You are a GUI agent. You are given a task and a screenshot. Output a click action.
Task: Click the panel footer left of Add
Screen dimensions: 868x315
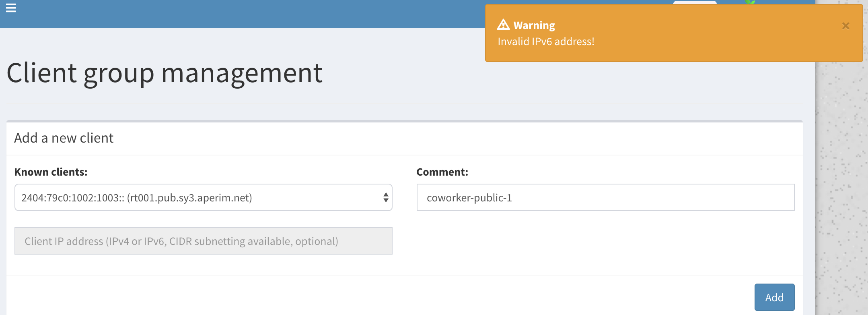coord(362,296)
